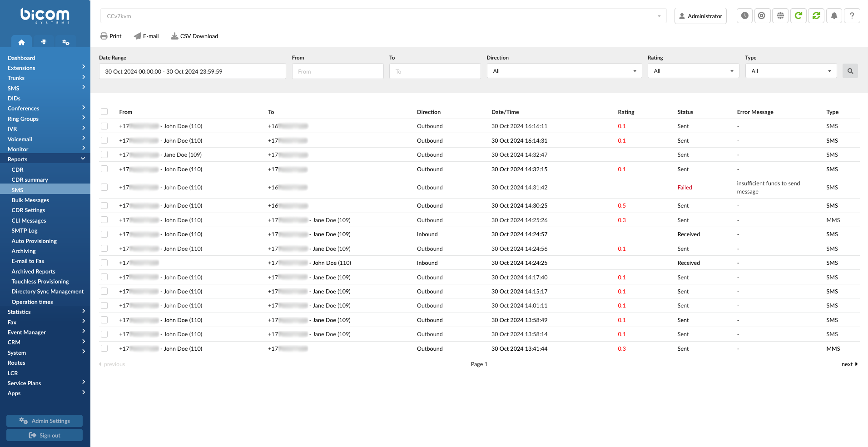The width and height of the screenshot is (868, 447).
Task: Expand the Type filter dropdown
Action: pos(790,71)
